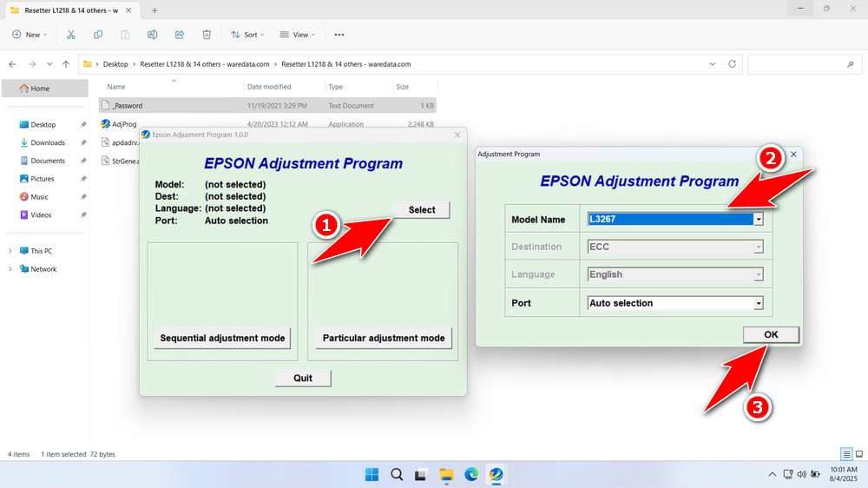Click the Quit button
The height and width of the screenshot is (488, 868).
[303, 378]
